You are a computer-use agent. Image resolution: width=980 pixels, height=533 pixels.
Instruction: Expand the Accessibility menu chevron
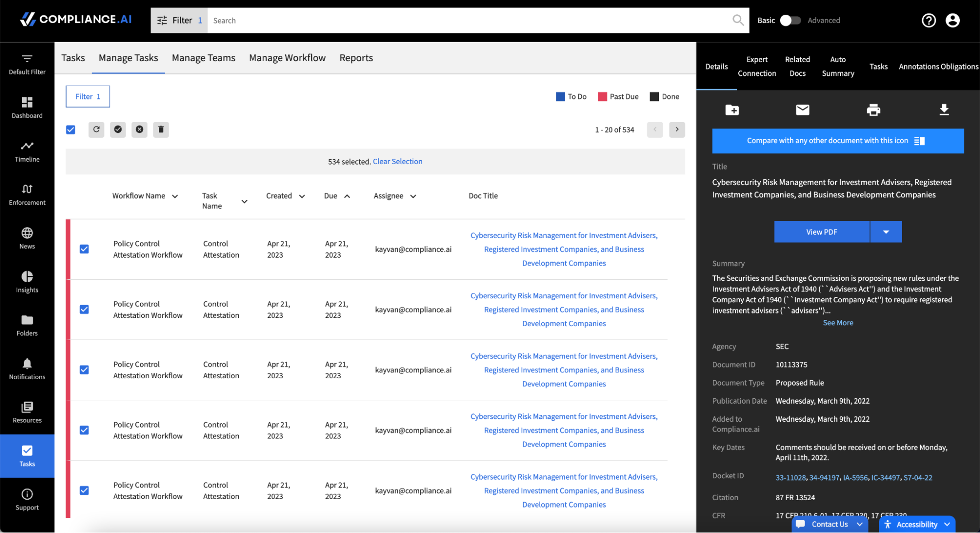pos(947,524)
